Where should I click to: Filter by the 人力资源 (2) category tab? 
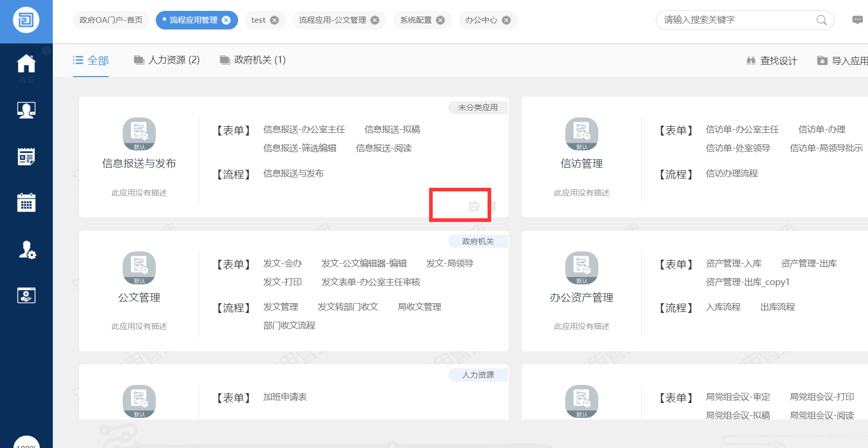point(167,60)
